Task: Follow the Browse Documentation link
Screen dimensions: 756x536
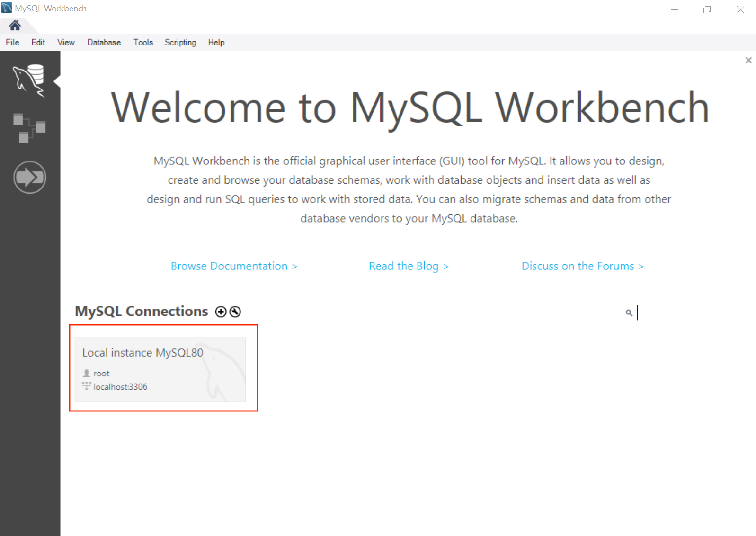Action: (x=234, y=266)
